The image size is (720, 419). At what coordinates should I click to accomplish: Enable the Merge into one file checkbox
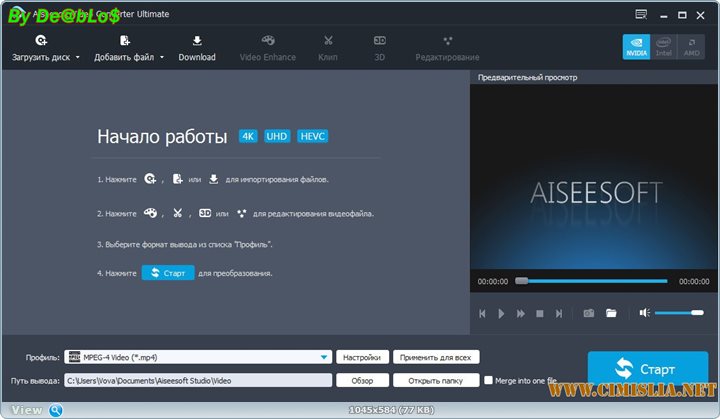(x=488, y=380)
